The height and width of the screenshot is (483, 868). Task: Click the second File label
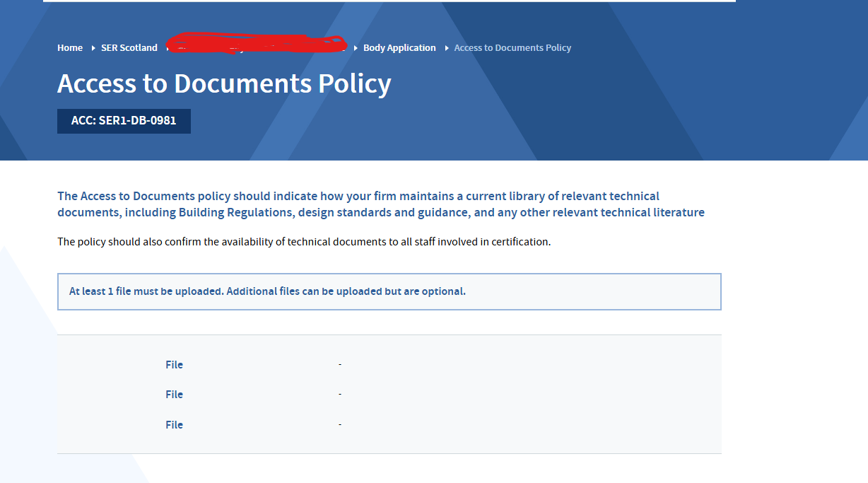pos(174,395)
